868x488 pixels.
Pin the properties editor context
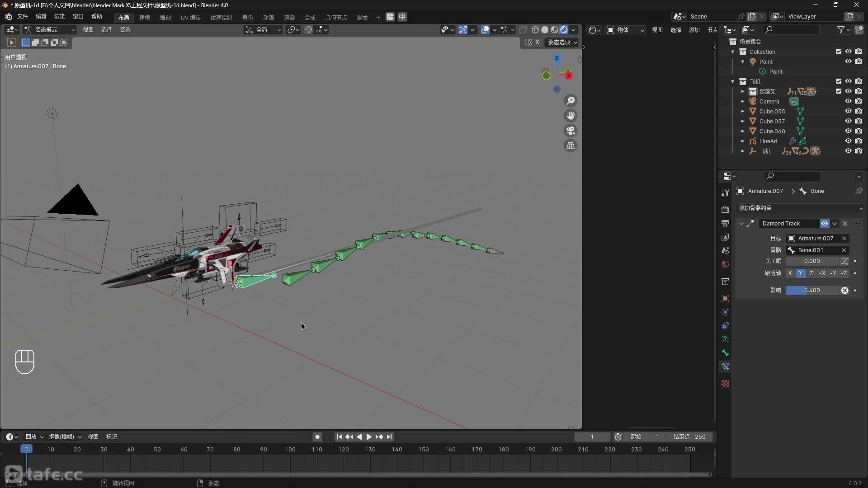[859, 191]
